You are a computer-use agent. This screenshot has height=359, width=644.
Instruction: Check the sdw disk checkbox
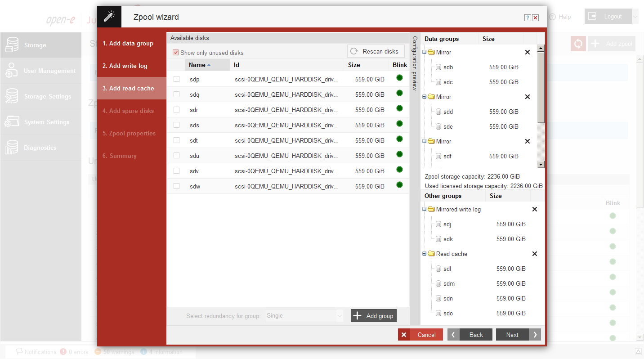click(x=177, y=186)
